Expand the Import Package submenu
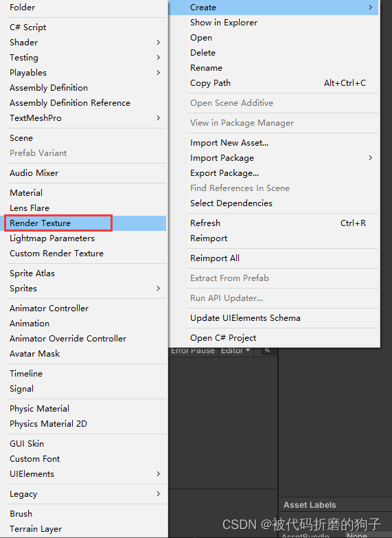The image size is (392, 538). 274,158
